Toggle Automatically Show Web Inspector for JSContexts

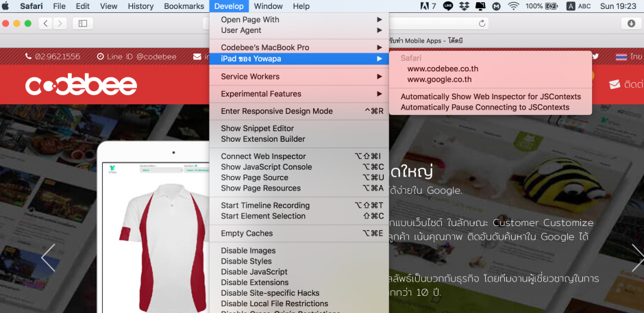491,97
